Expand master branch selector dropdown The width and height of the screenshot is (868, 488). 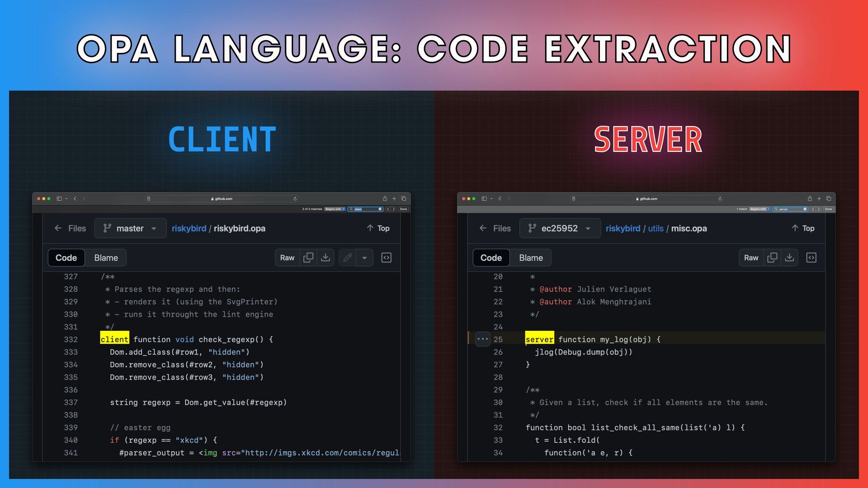coord(130,228)
